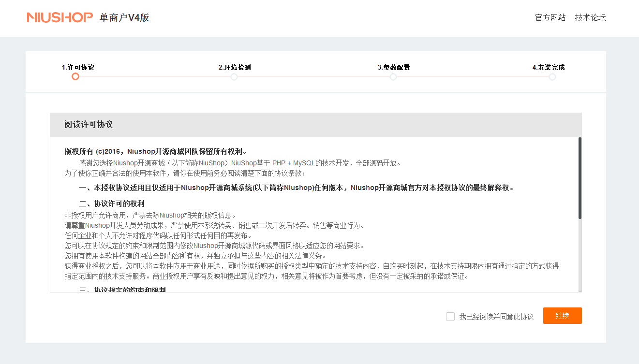Click the 阅读许可协议 panel header
The height and width of the screenshot is (364, 639).
(x=315, y=125)
